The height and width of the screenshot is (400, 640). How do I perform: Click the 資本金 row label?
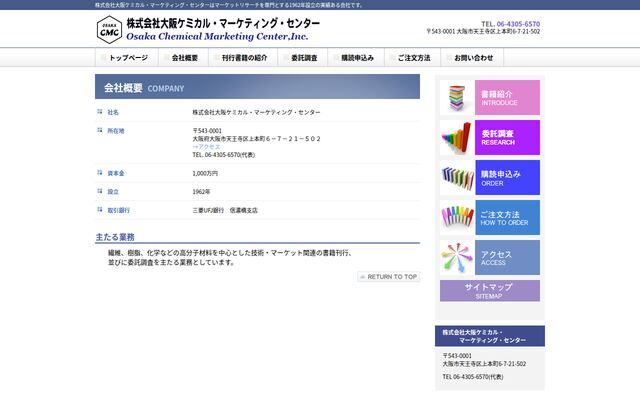click(x=116, y=173)
